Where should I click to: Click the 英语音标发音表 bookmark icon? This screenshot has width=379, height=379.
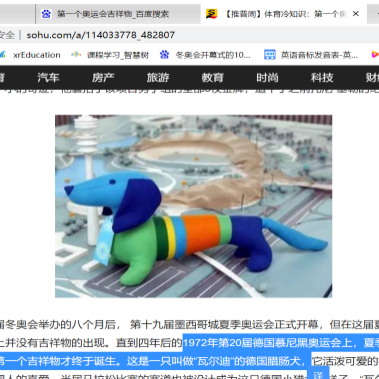[270, 55]
